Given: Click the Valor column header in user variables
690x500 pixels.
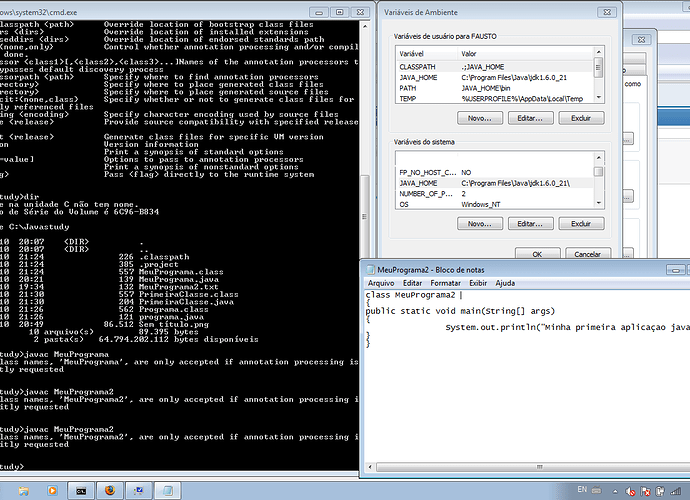Looking at the screenshot, I should (526, 54).
